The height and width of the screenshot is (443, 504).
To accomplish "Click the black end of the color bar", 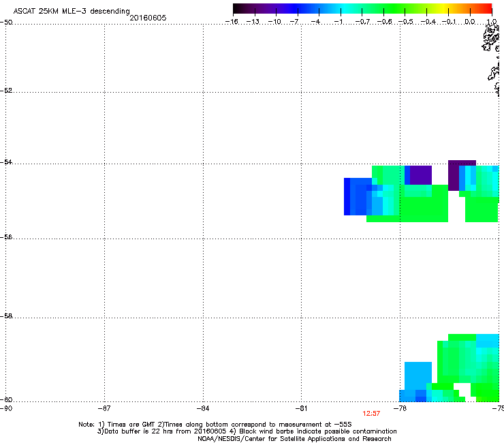I will [238, 8].
